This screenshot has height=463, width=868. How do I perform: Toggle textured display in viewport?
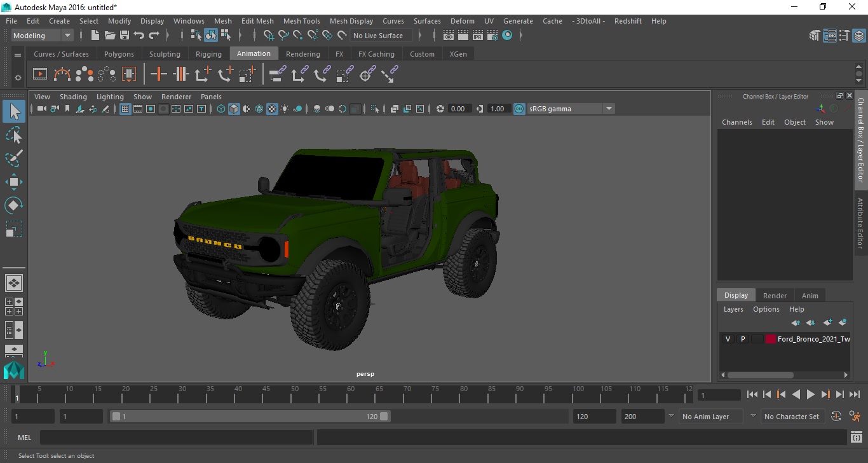point(272,109)
